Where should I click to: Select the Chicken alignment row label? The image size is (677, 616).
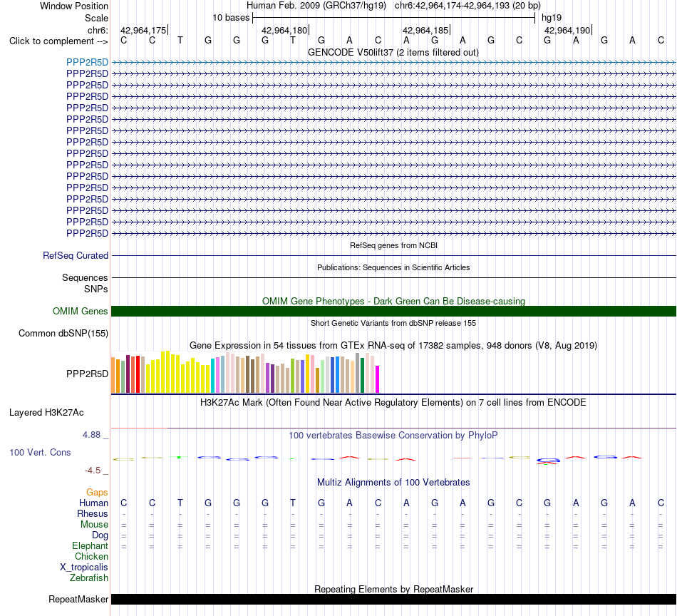point(91,556)
